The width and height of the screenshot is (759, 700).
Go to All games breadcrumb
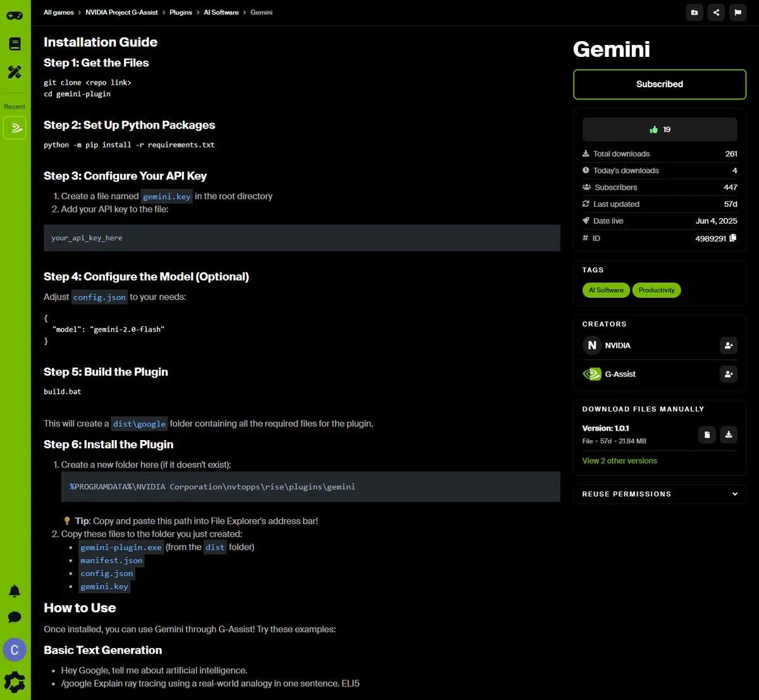pyautogui.click(x=58, y=13)
